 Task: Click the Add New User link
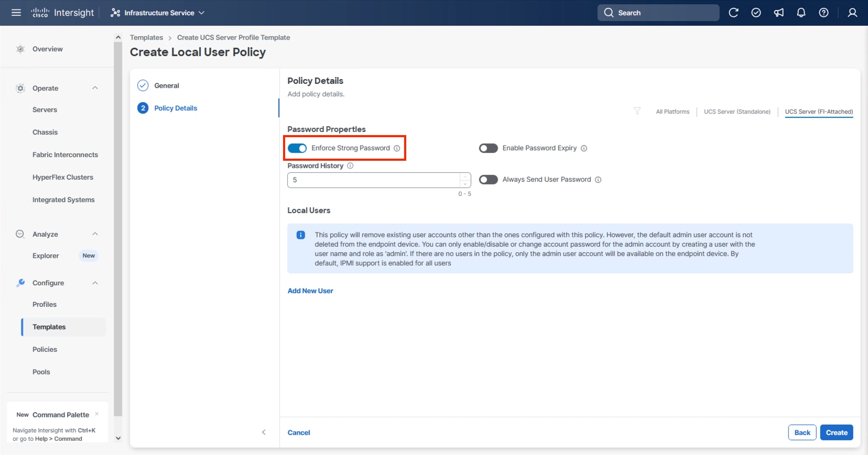click(x=310, y=291)
